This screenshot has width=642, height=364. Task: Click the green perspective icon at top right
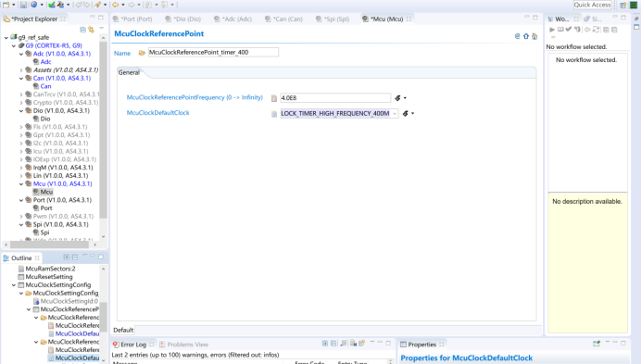(634, 5)
